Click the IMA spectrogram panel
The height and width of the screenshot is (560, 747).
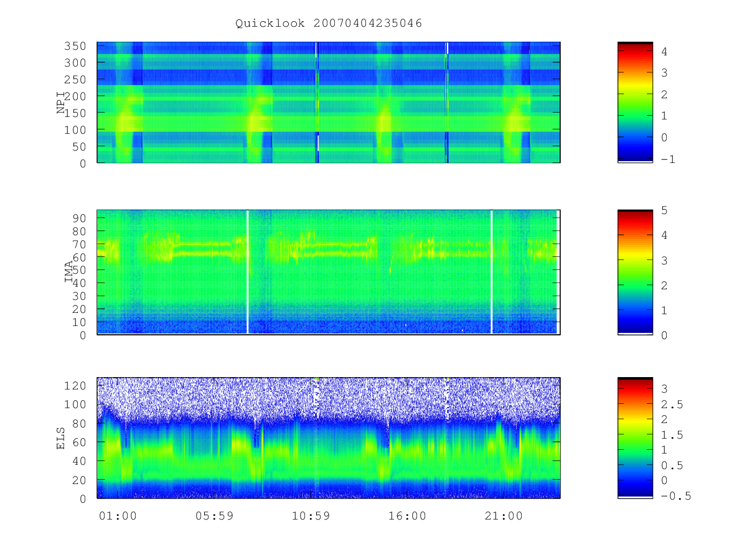329,272
